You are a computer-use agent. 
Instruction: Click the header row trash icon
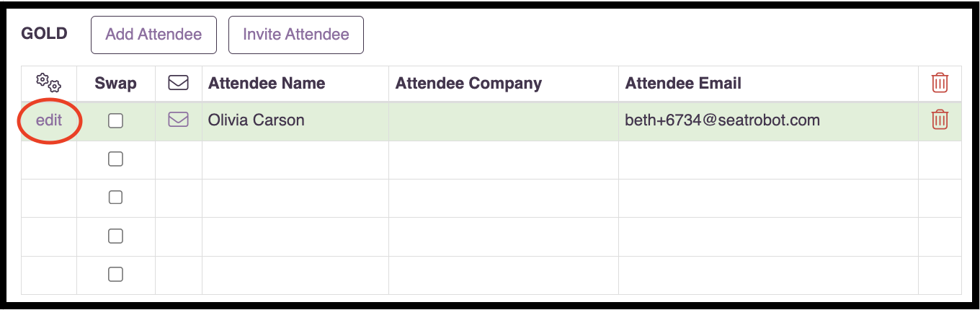point(940,83)
